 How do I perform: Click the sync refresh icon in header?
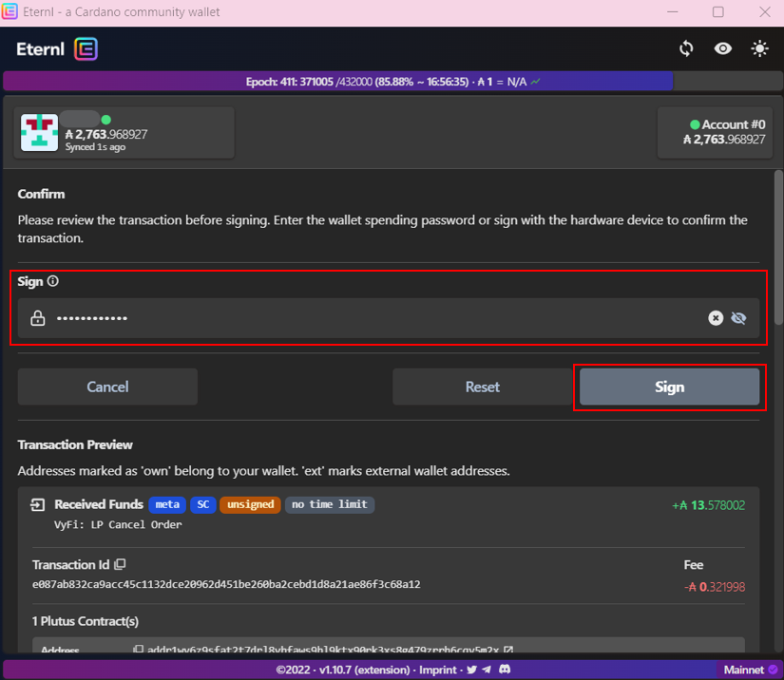[686, 48]
